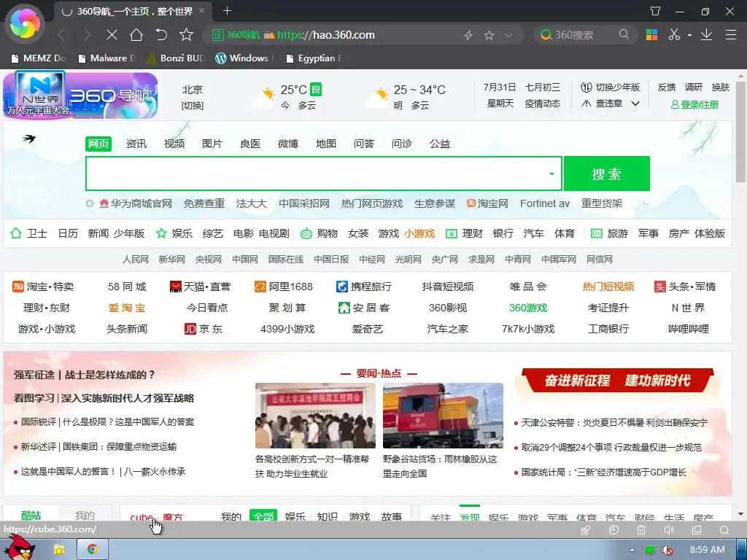Click 卫士 home icon category
The height and width of the screenshot is (560, 747).
[29, 233]
